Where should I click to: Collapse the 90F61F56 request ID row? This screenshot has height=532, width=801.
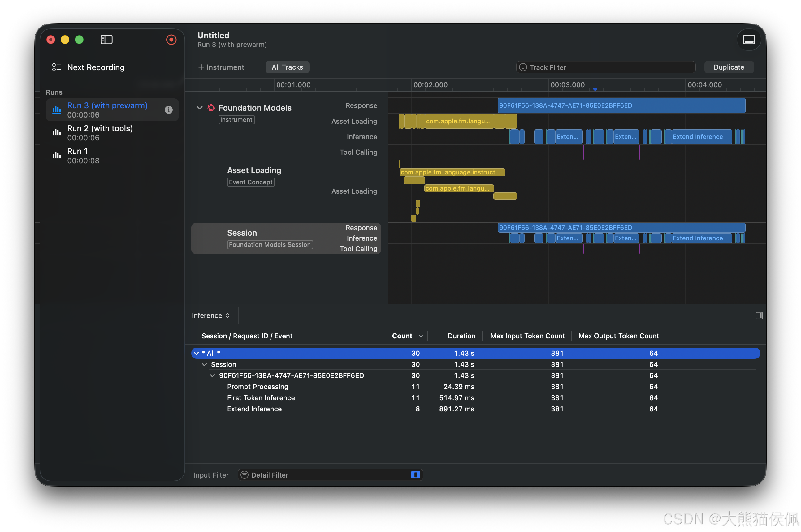tap(212, 375)
